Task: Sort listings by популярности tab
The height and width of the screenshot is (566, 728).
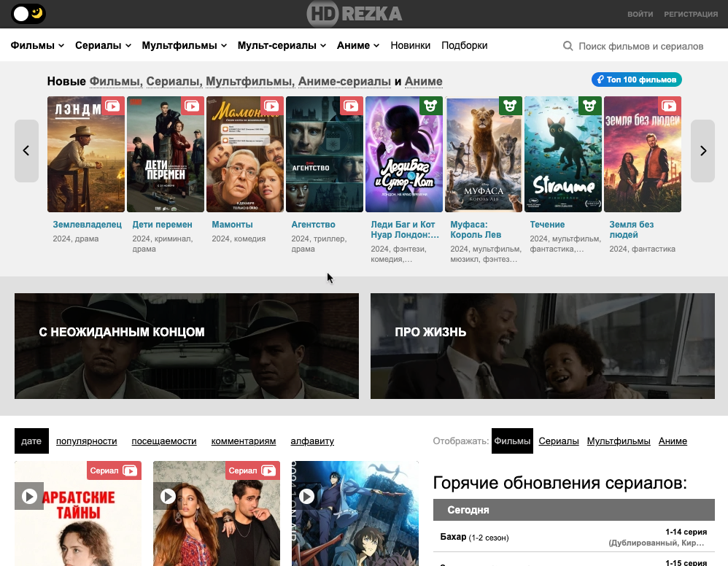Action: pyautogui.click(x=86, y=441)
